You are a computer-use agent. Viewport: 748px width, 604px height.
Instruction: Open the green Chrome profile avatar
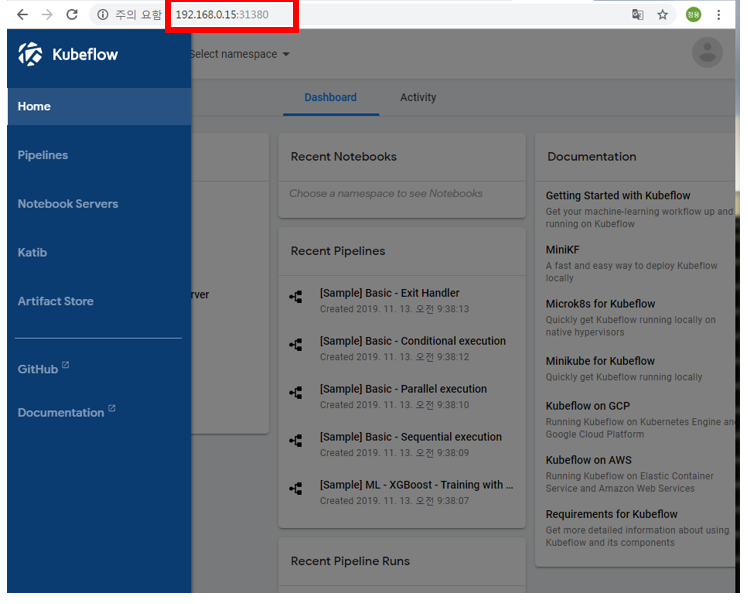(x=693, y=15)
